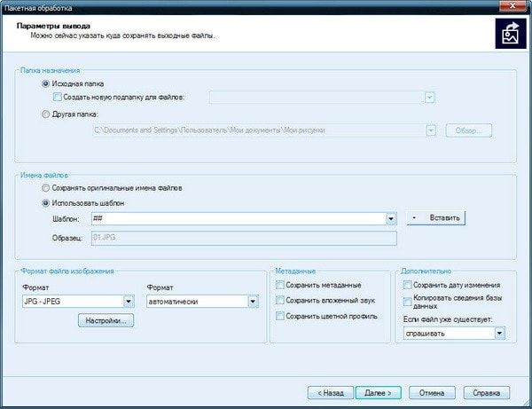Enable Создать новую подпапку для файлов checkbox

[58, 97]
